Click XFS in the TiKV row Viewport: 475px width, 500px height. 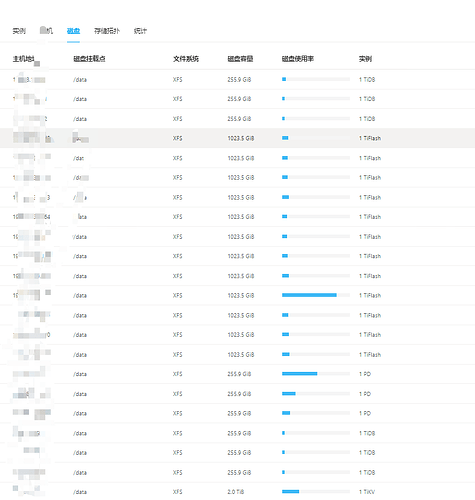[x=178, y=492]
